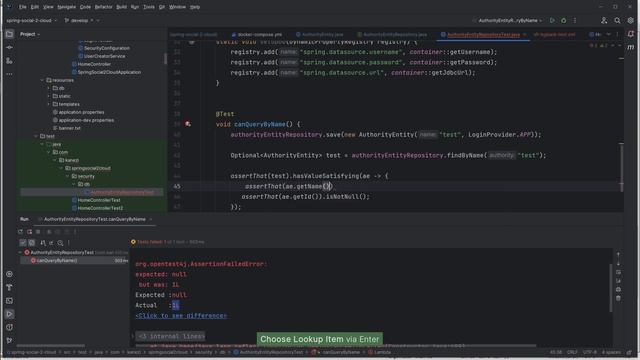Open the spring-social-2-cloud project dropdown
640x360 pixels.
[x=32, y=20]
